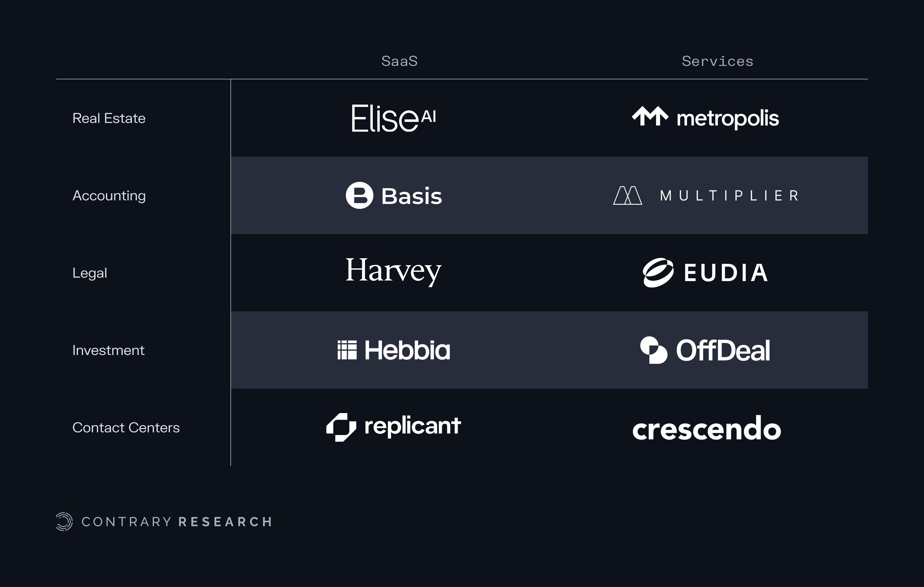The image size is (924, 587).
Task: Click the Hebbia grid icon
Action: click(347, 350)
